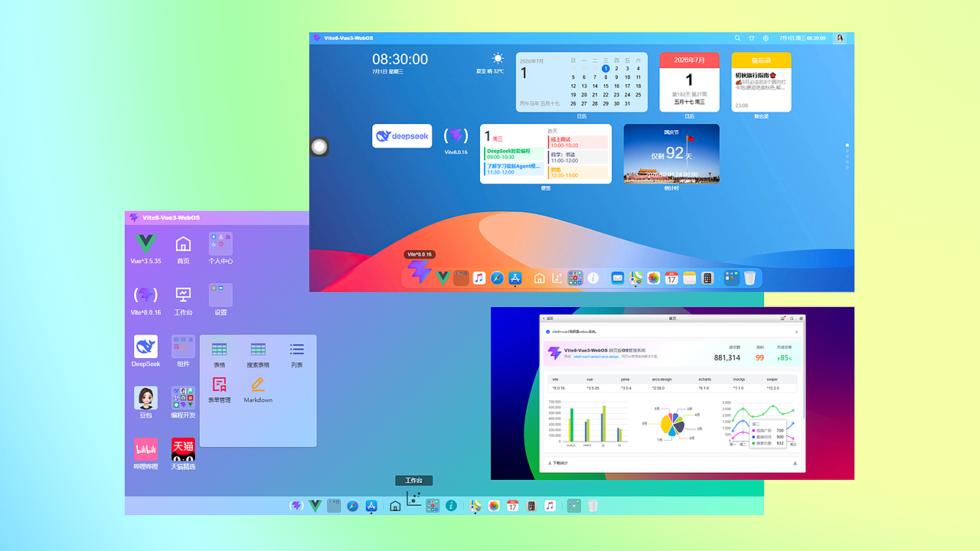
Task: Select the first page indicator dot on the blue desktop
Action: pyautogui.click(x=846, y=145)
